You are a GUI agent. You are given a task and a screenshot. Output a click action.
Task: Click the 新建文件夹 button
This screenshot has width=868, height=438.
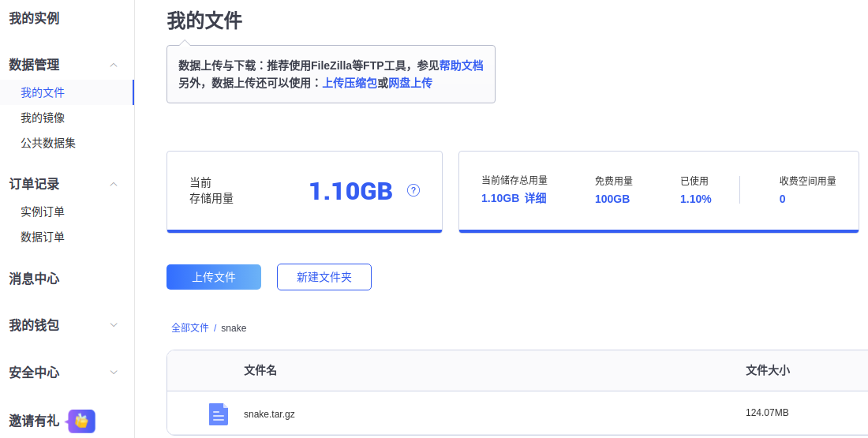[x=324, y=277]
